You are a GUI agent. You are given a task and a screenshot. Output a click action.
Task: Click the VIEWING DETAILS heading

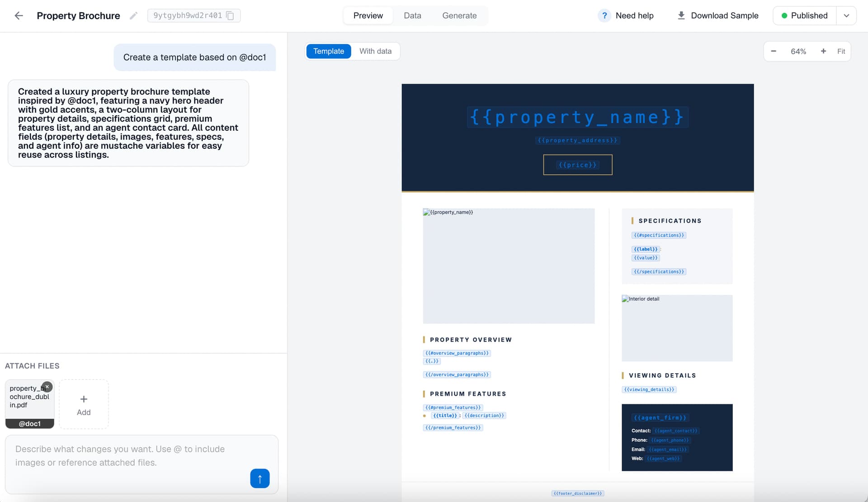pos(662,375)
